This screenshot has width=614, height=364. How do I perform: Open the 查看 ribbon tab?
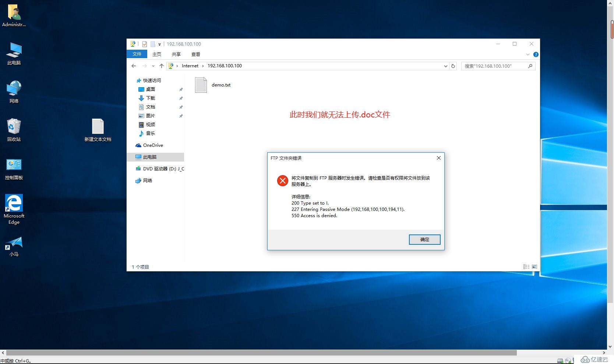click(196, 54)
